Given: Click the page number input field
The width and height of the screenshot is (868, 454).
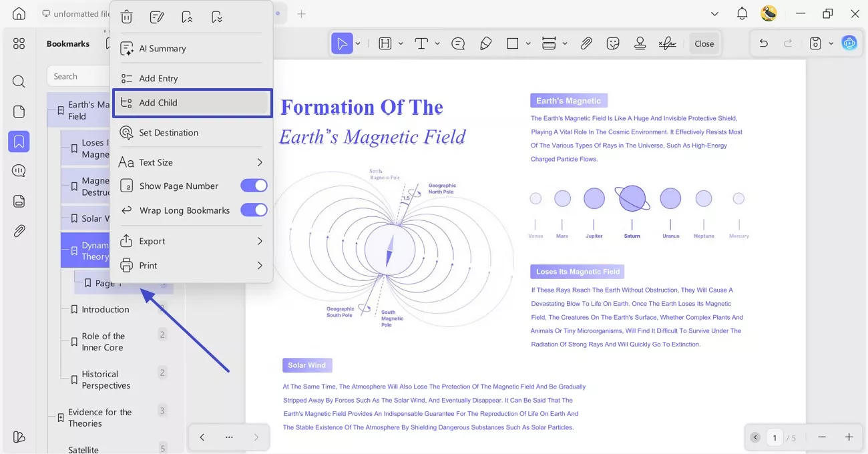Looking at the screenshot, I should [775, 437].
